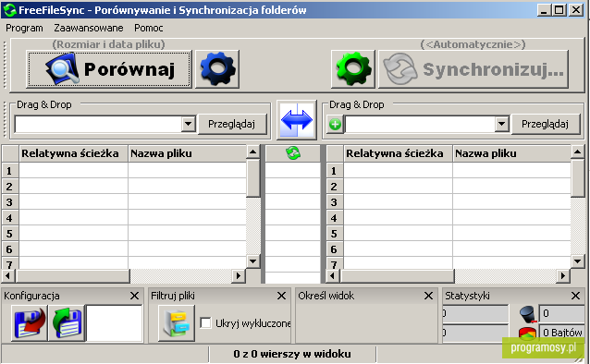This screenshot has width=590, height=364.
Task: Click the configuration list box in Konfiguracja
Action: [x=115, y=323]
